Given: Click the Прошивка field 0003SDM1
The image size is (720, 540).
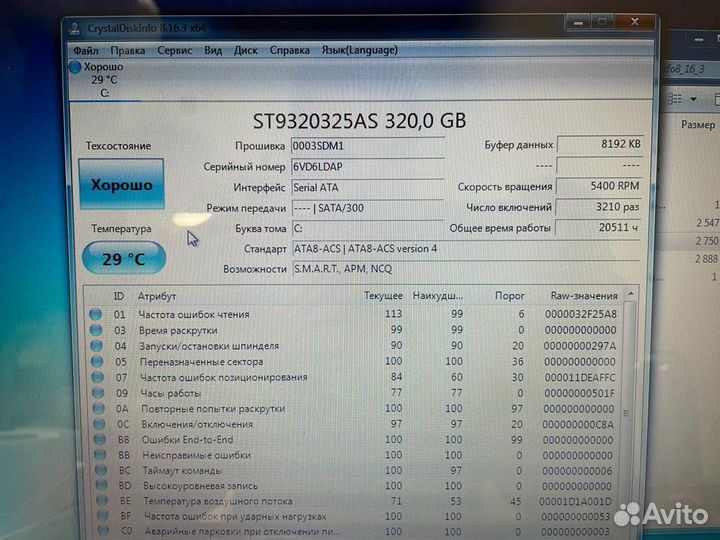Looking at the screenshot, I should click(x=367, y=146).
